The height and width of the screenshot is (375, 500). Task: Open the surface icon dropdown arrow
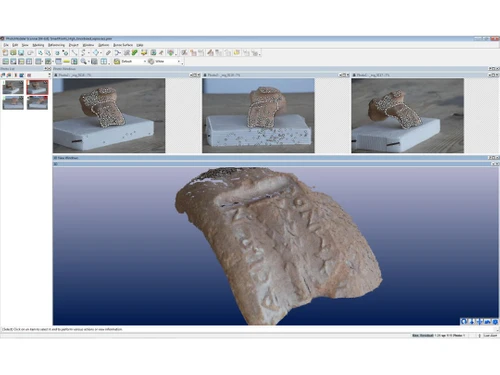[x=176, y=53]
